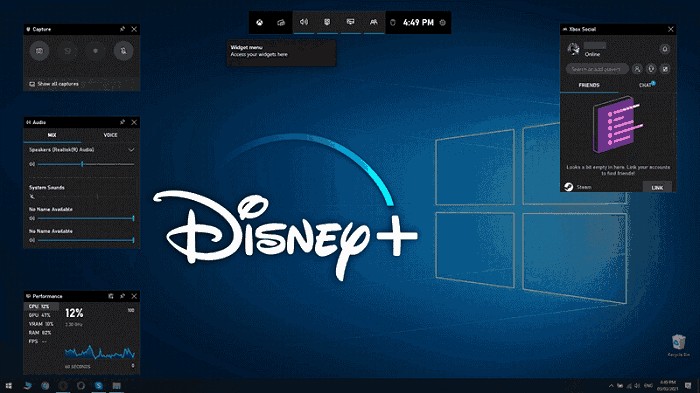Start recording with the record button
This screenshot has width=700, height=393.
95,50
